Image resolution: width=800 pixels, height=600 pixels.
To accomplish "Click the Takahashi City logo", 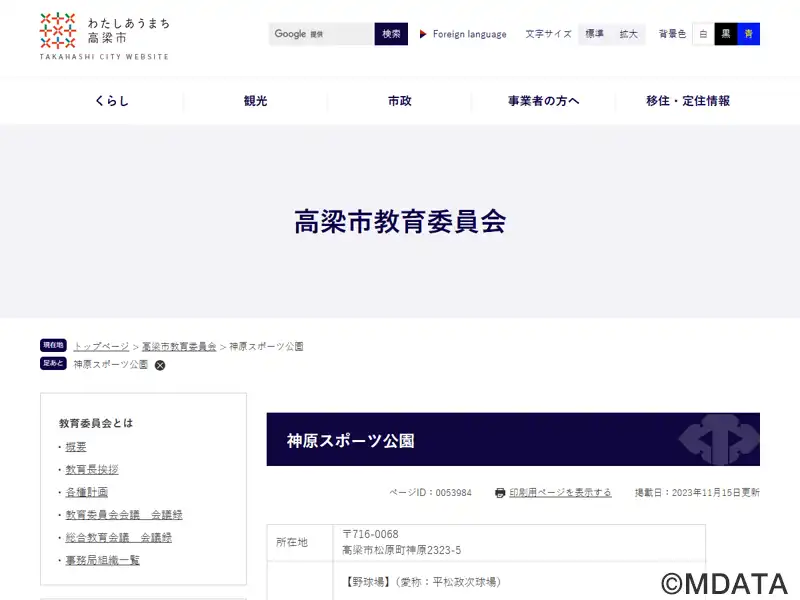I will 104,36.
